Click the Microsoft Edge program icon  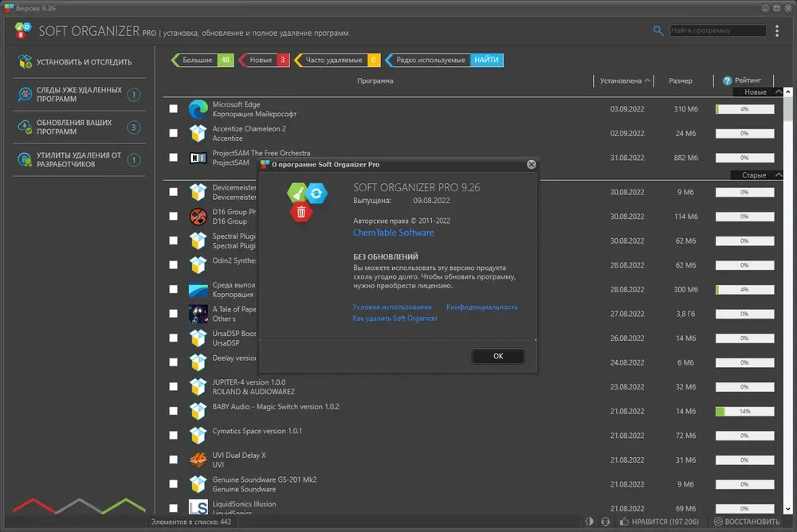198,109
